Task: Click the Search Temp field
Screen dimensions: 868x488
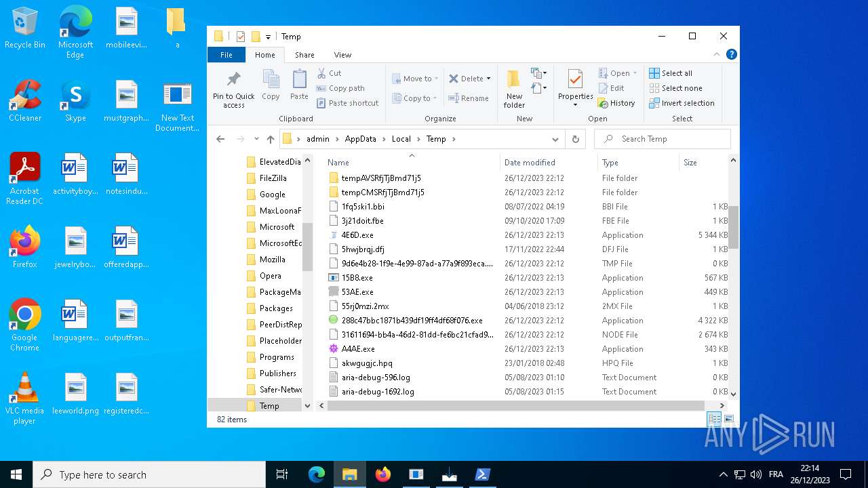Action: click(x=663, y=139)
